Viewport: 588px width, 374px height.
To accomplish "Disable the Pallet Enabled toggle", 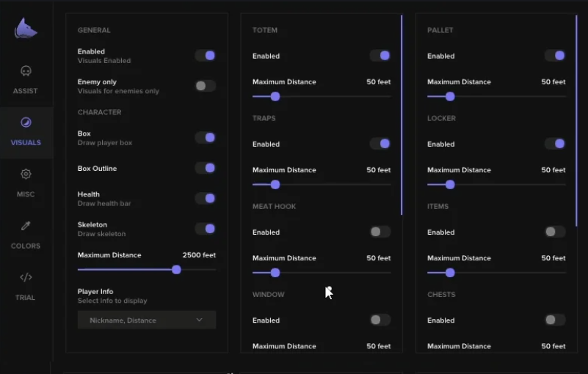I will (555, 56).
